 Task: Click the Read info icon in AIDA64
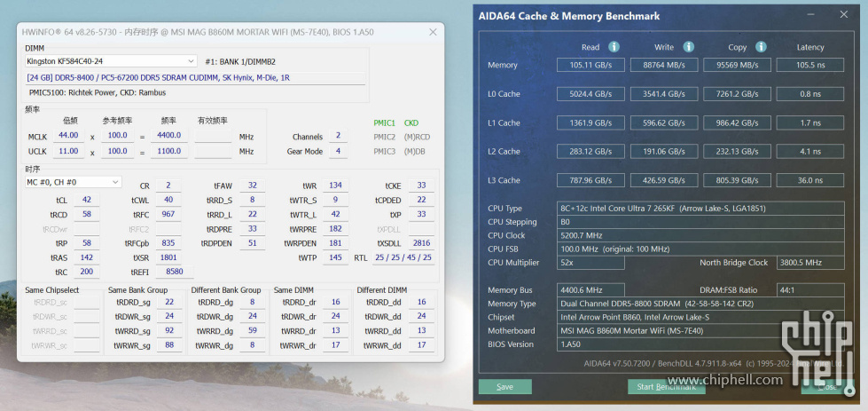(x=614, y=47)
